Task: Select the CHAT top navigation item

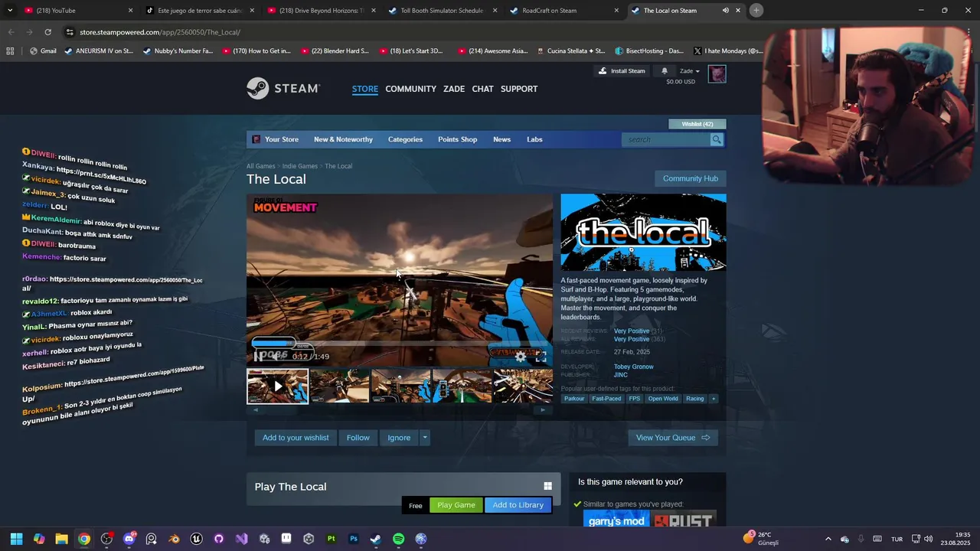Action: pos(482,89)
